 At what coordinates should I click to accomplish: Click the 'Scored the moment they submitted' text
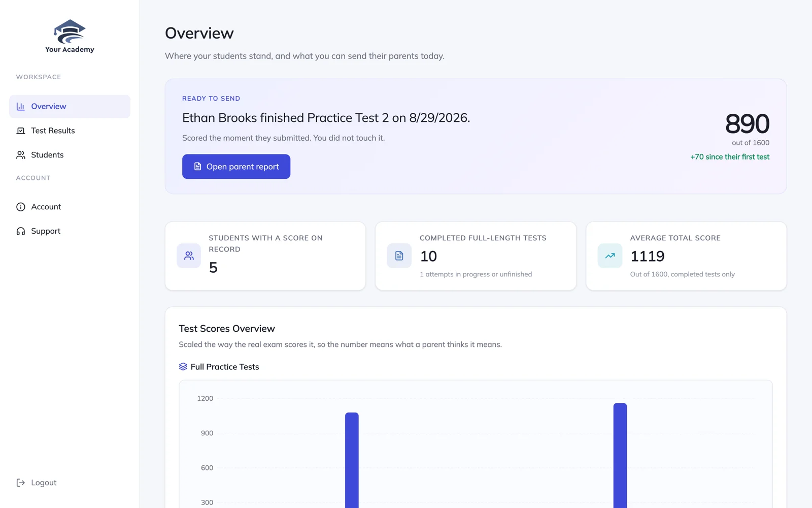pos(284,138)
